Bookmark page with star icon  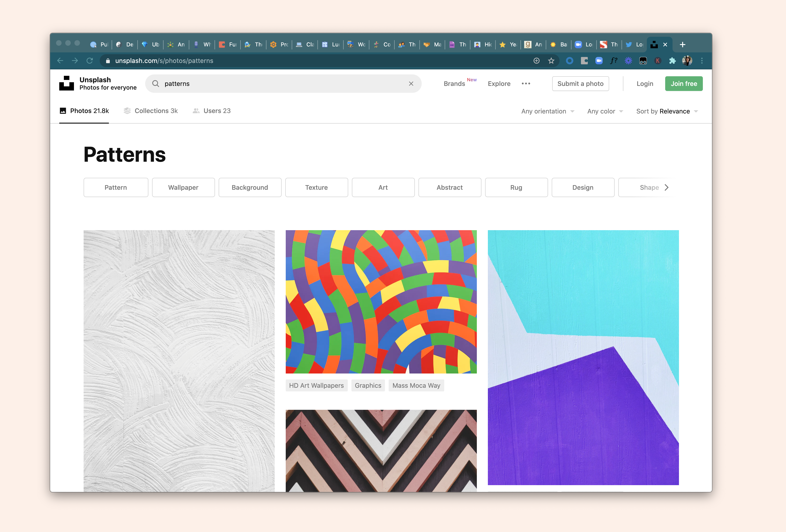(551, 61)
